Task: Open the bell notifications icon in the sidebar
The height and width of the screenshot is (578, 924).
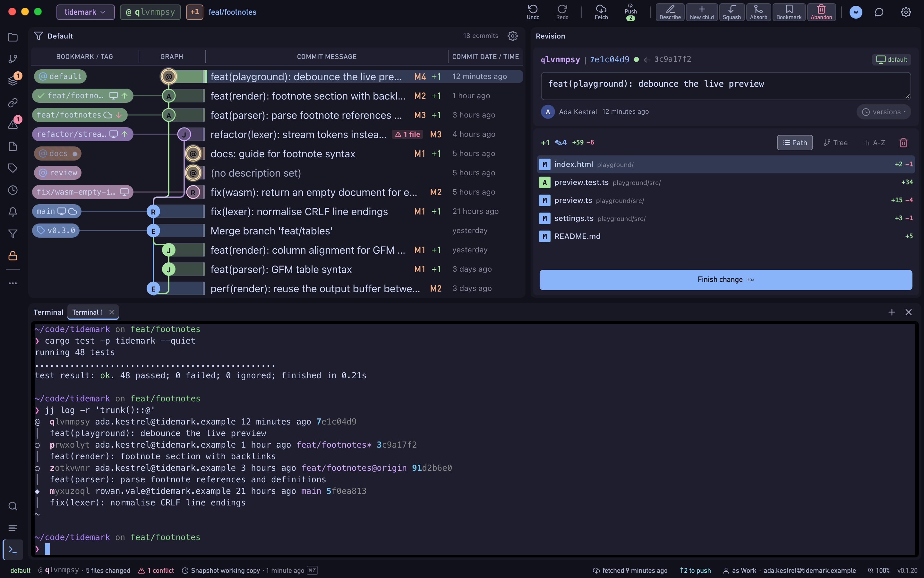Action: [x=13, y=212]
